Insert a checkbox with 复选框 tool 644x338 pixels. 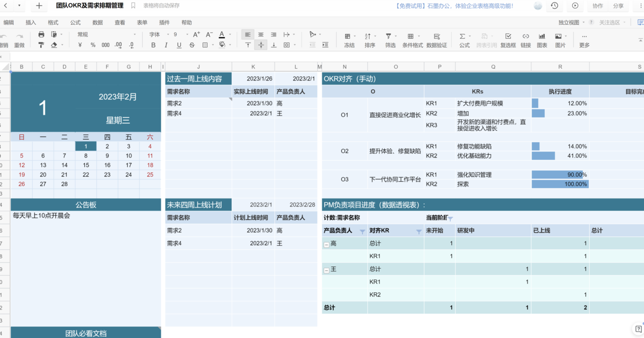pos(508,40)
